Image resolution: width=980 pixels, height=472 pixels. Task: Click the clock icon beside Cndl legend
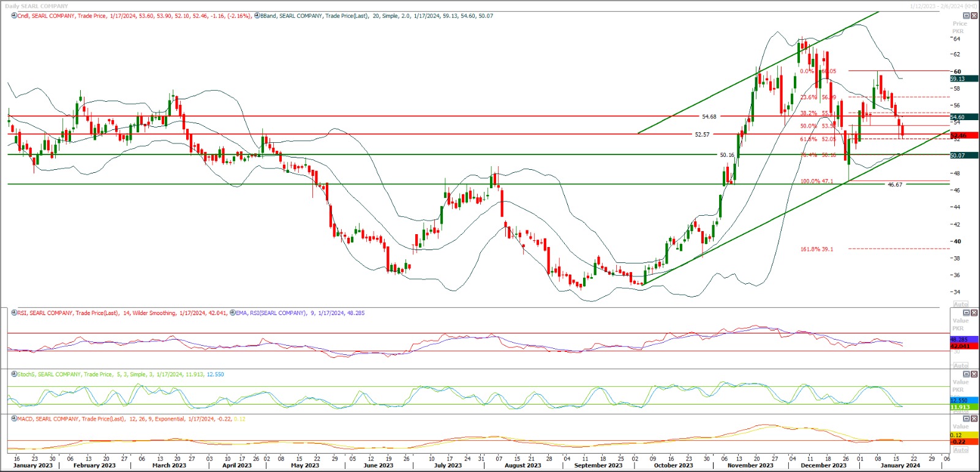[14, 16]
